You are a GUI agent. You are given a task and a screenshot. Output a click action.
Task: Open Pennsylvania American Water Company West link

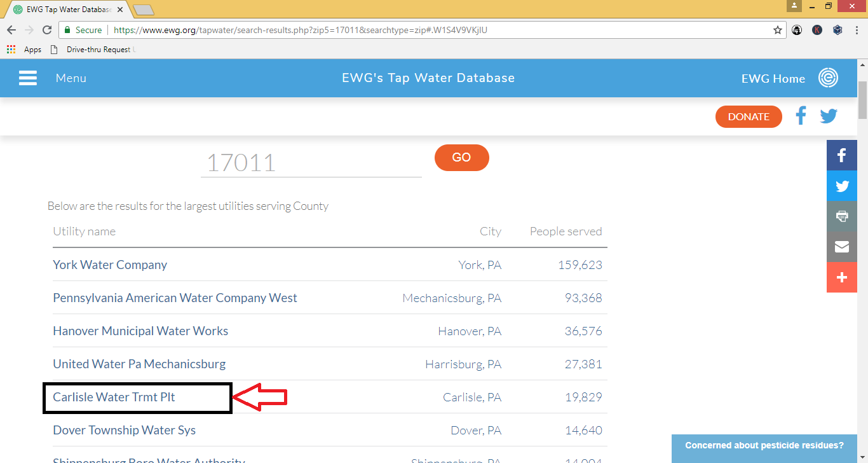pyautogui.click(x=175, y=298)
